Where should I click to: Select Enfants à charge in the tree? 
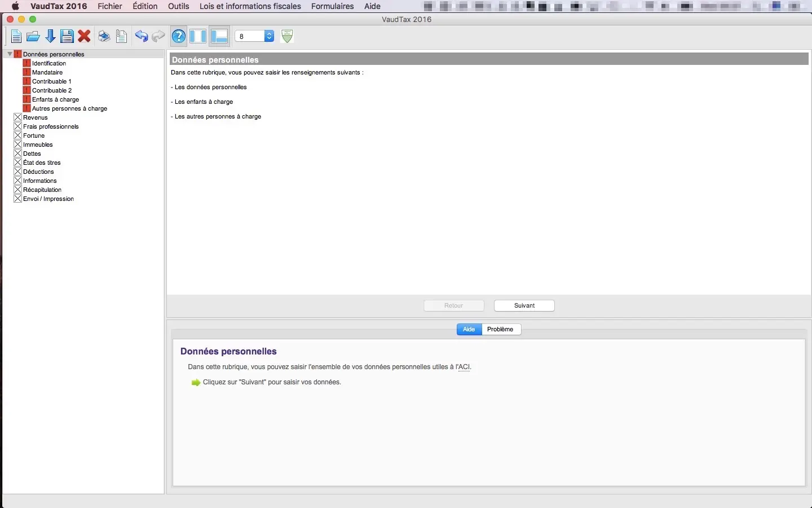tap(56, 99)
